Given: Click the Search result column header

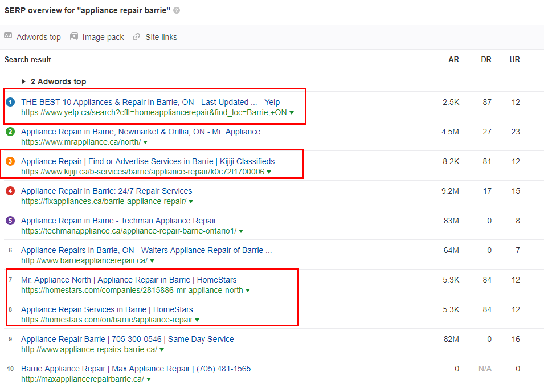Looking at the screenshot, I should pyautogui.click(x=28, y=60).
